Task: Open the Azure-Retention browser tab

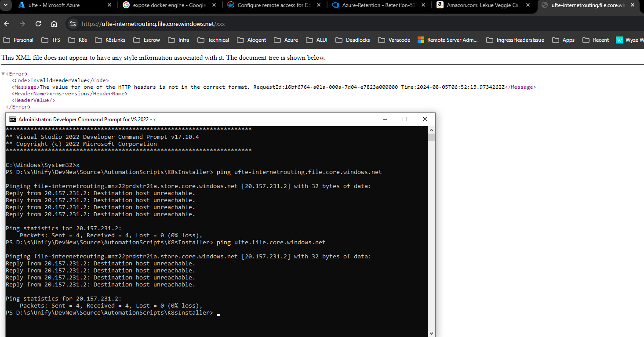Action: 379,5
